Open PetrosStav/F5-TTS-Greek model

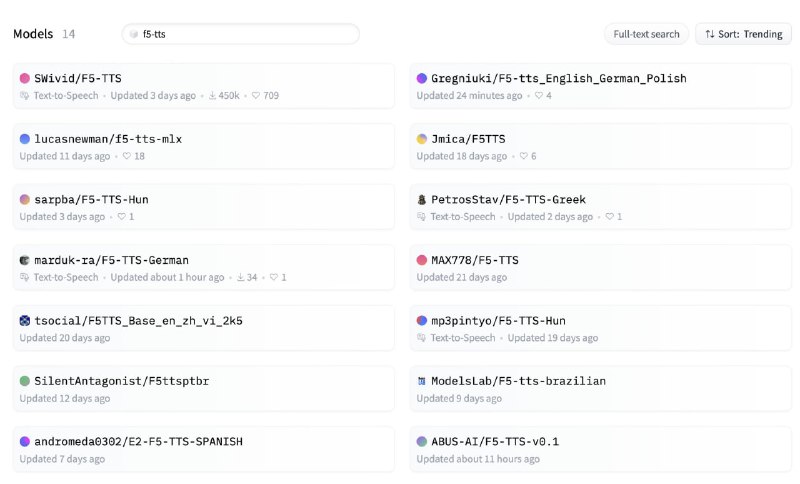pyautogui.click(x=601, y=207)
